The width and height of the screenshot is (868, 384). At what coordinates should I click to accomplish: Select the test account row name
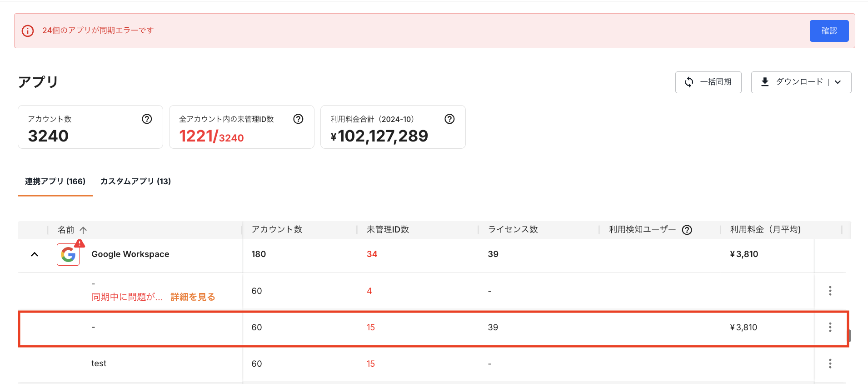pyautogui.click(x=99, y=364)
